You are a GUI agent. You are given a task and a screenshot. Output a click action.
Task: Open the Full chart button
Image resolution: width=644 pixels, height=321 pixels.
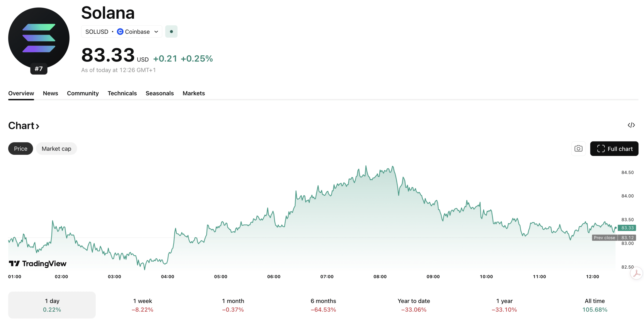(614, 149)
